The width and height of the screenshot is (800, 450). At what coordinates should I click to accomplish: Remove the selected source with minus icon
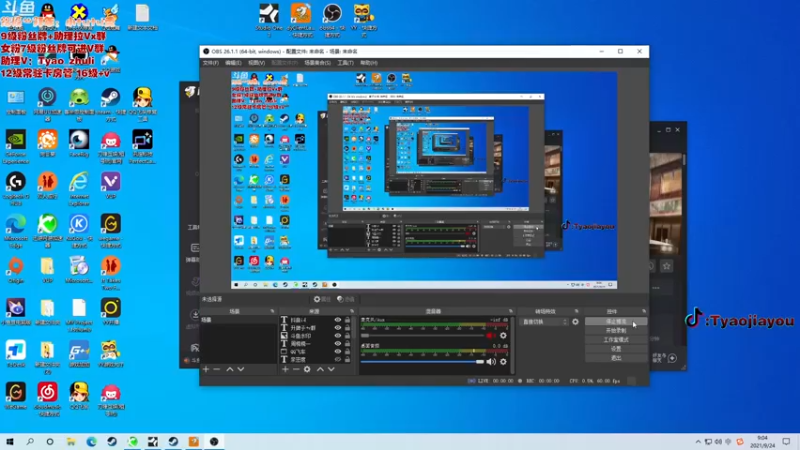pyautogui.click(x=296, y=369)
